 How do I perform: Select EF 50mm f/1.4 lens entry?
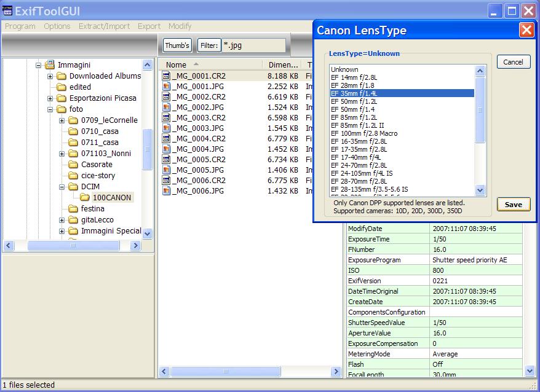click(354, 109)
